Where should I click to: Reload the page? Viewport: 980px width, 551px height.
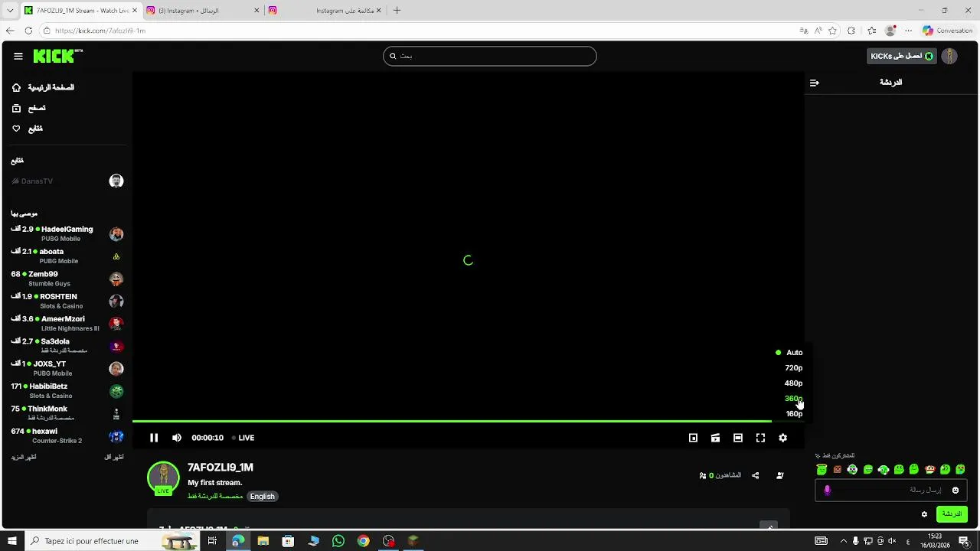coord(28,31)
